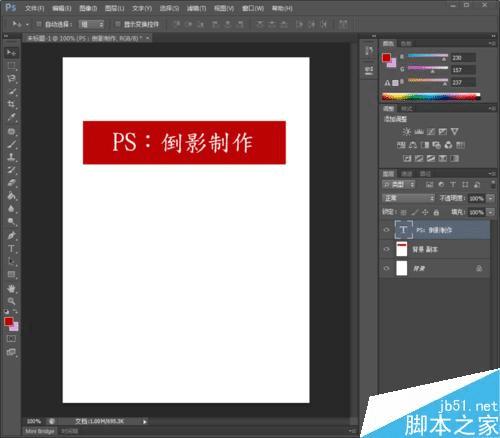Open the layer filter type dropdown
The image size is (500, 438).
click(x=399, y=184)
